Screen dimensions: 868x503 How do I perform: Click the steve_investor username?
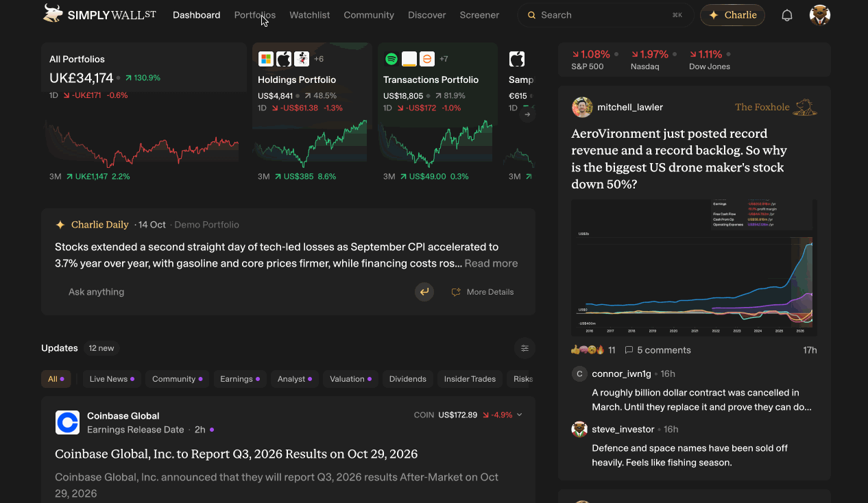(623, 429)
